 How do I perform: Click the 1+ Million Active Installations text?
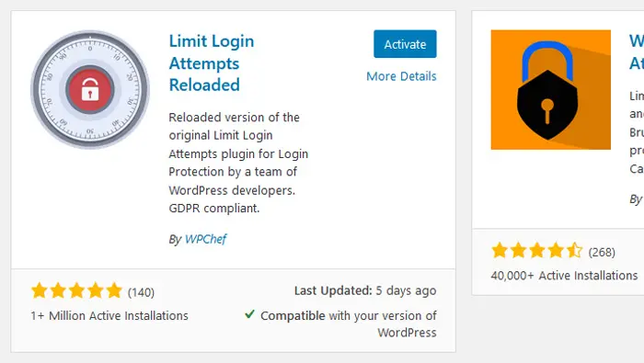(x=109, y=316)
